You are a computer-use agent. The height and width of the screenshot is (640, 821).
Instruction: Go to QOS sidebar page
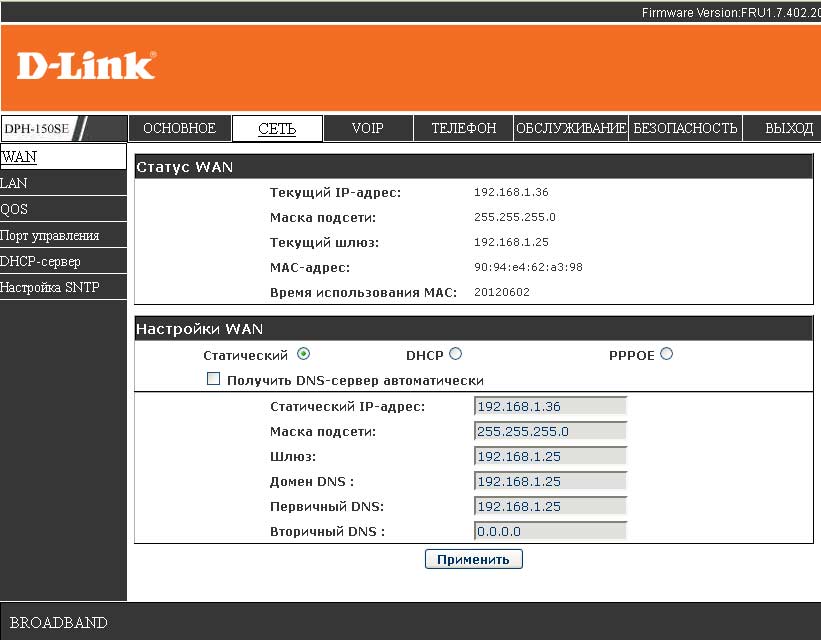(x=14, y=209)
